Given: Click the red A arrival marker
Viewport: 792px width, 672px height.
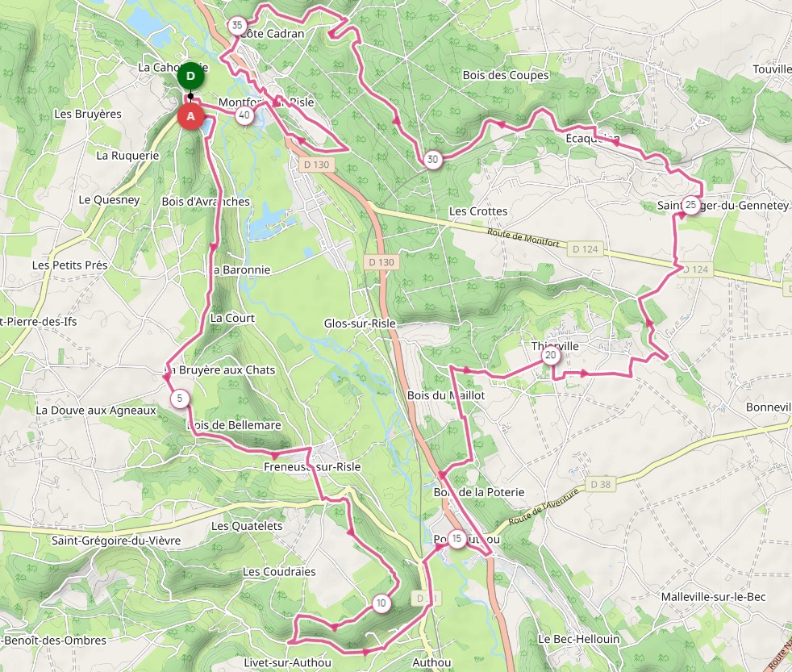Looking at the screenshot, I should click(190, 116).
